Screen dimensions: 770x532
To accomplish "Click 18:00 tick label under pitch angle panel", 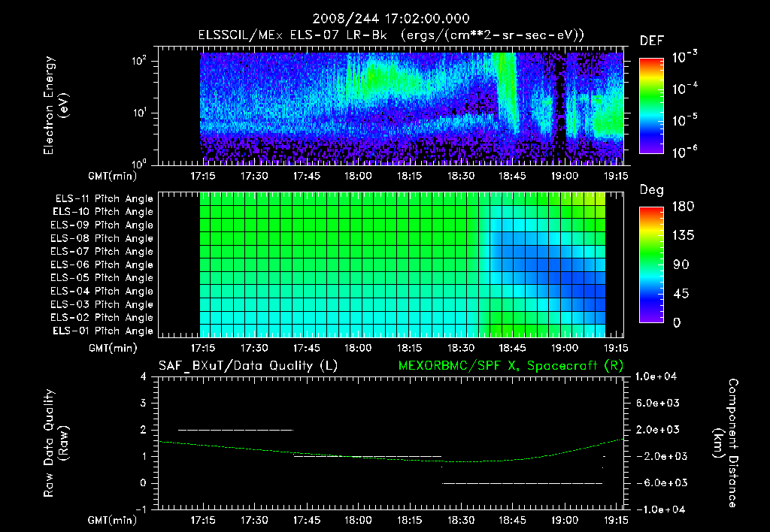I will (358, 348).
